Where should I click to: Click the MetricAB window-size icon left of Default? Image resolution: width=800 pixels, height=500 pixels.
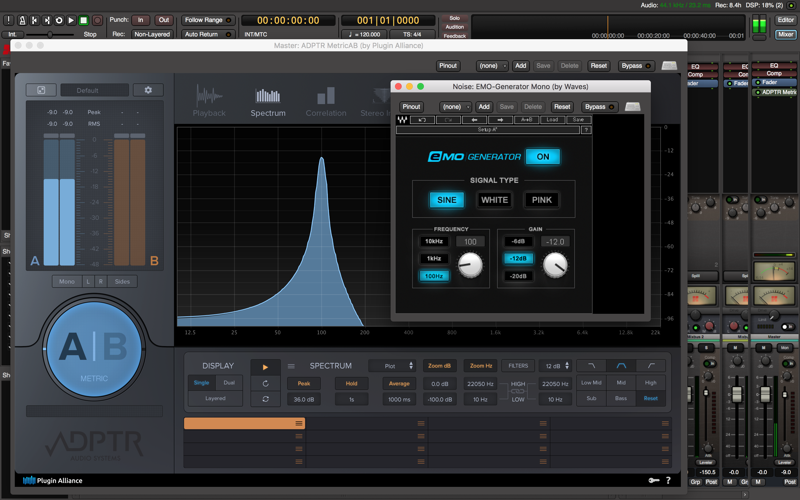click(41, 90)
